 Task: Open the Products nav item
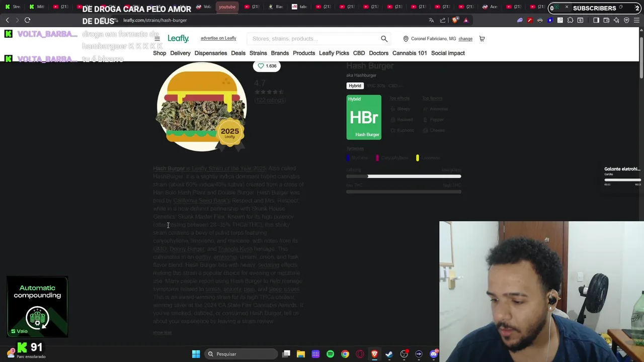[304, 53]
